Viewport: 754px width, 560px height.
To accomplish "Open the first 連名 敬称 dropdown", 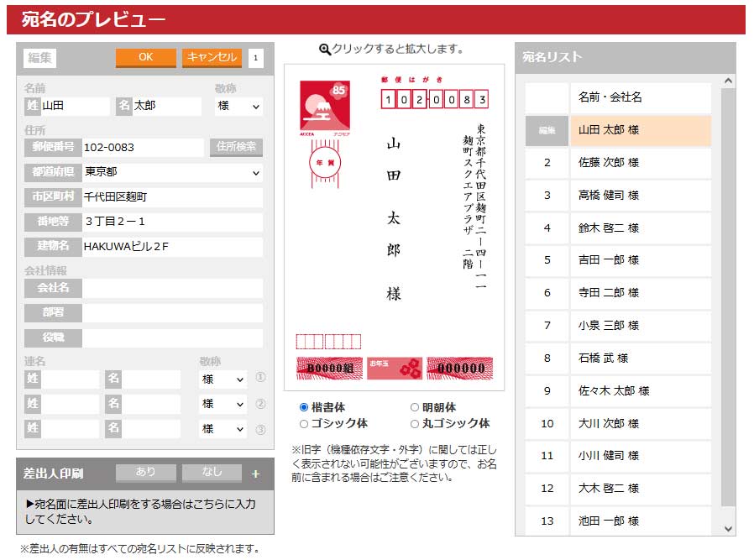I will coord(223,379).
